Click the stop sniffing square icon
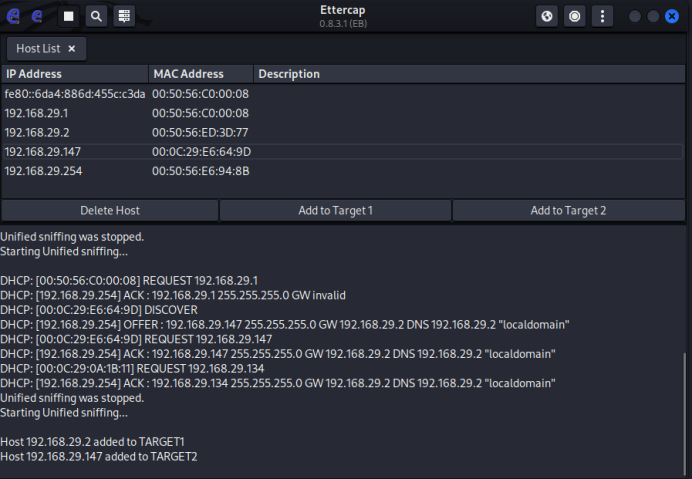Viewport: 692px width, 479px height. pos(68,16)
